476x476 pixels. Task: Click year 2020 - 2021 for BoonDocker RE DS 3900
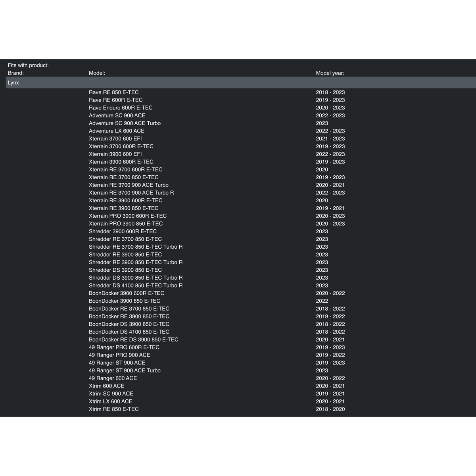click(x=330, y=340)
